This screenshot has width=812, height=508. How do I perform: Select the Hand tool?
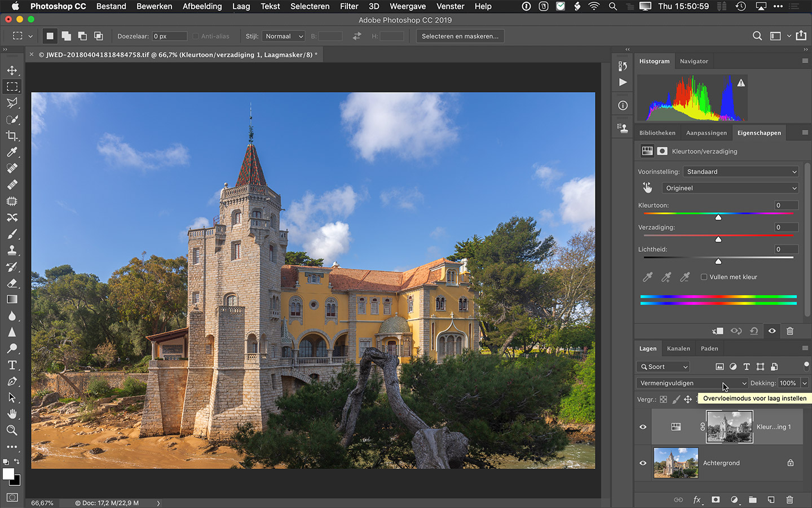point(12,414)
